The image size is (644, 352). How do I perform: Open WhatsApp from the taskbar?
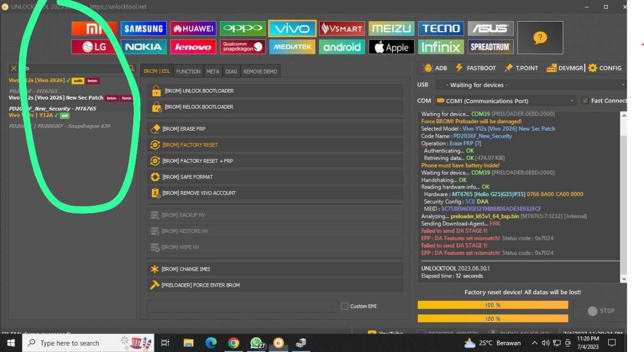[x=257, y=343]
